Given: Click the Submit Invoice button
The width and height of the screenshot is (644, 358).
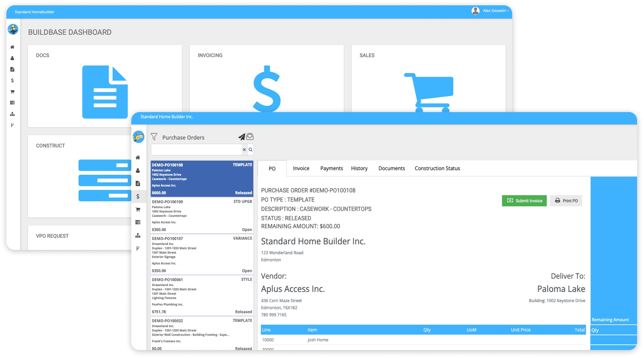Looking at the screenshot, I should click(524, 201).
